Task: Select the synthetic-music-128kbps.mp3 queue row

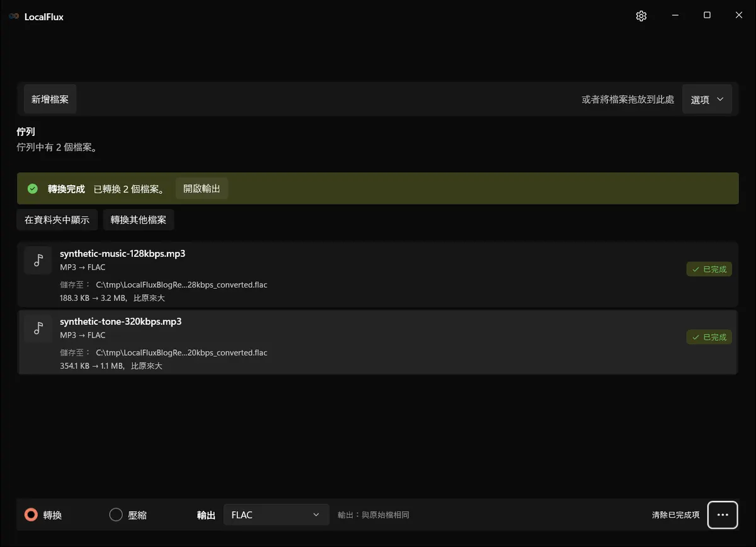Action: pyautogui.click(x=378, y=274)
